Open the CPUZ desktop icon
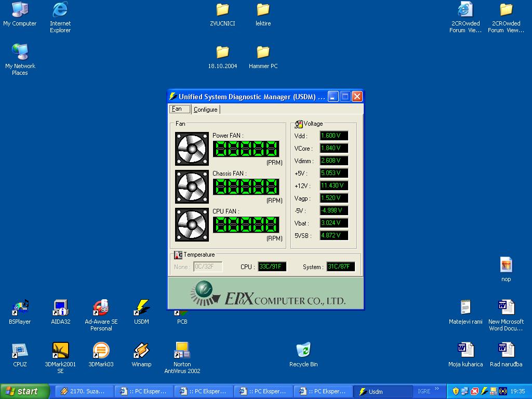The width and height of the screenshot is (532, 399). (20, 351)
